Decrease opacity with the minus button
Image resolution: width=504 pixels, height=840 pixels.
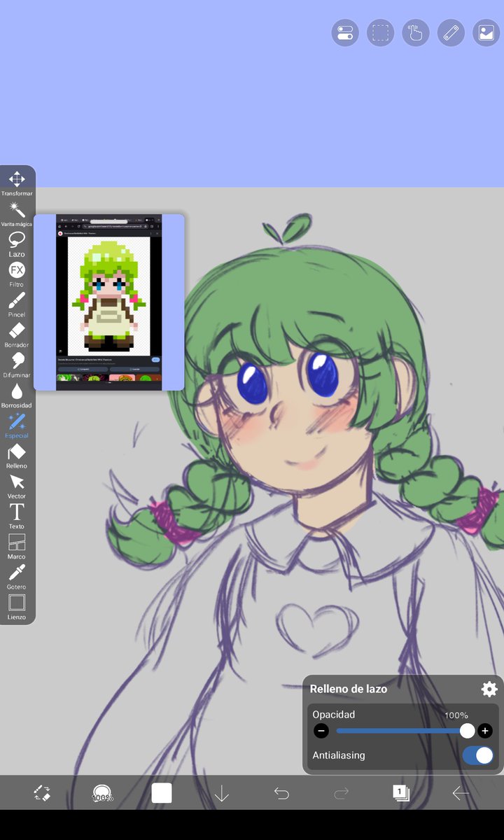click(x=321, y=731)
